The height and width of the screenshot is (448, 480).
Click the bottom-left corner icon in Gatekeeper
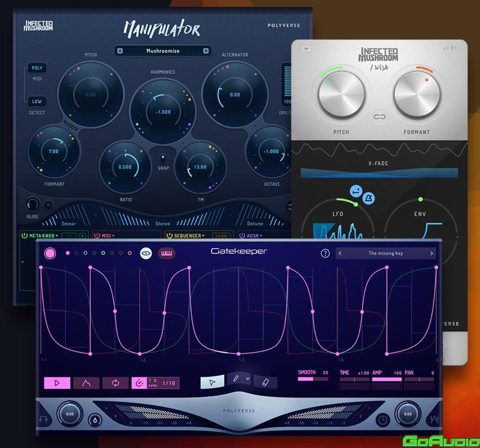43,420
